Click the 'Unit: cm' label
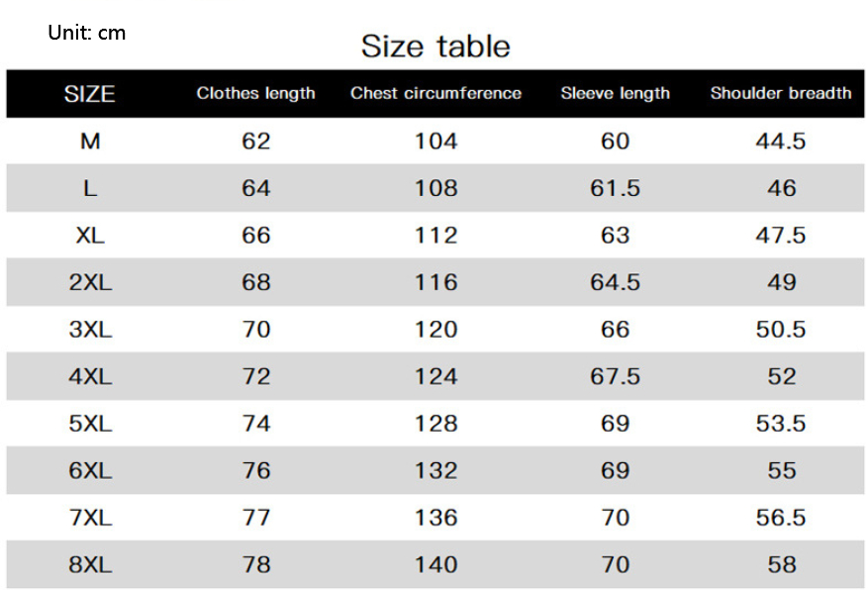This screenshot has height=590, width=868. (87, 33)
